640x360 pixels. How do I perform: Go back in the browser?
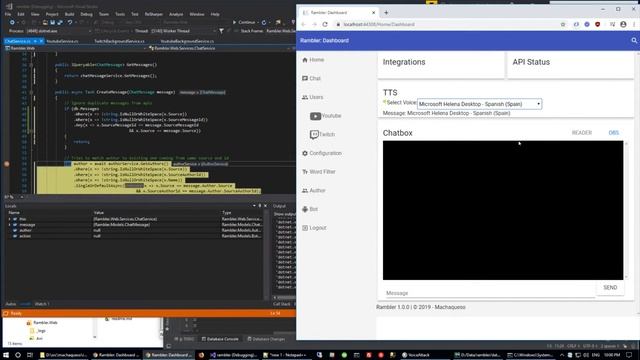[303, 24]
